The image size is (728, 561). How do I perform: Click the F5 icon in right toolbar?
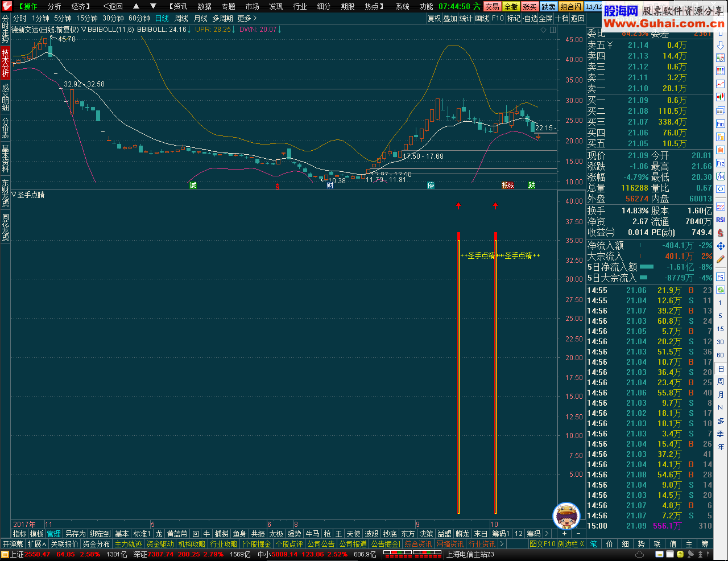[x=721, y=277]
